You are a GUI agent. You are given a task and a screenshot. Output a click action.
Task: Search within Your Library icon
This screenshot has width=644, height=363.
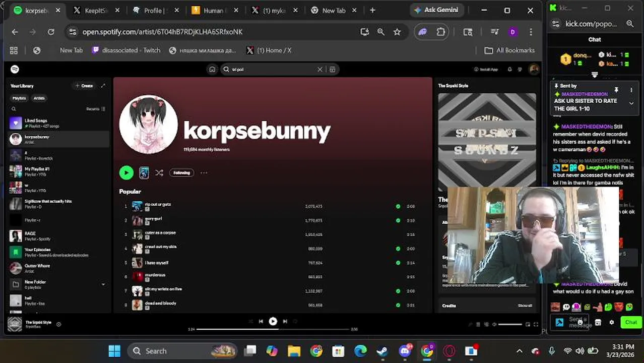pos(14,109)
